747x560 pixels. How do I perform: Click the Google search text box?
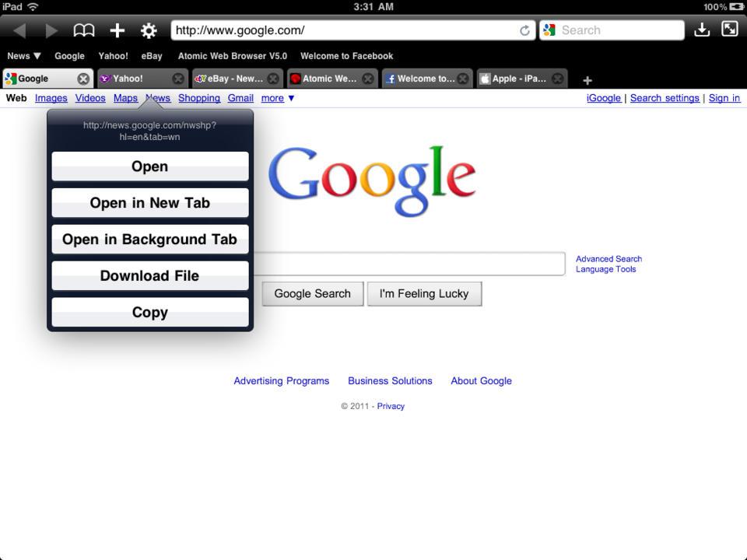(x=409, y=264)
